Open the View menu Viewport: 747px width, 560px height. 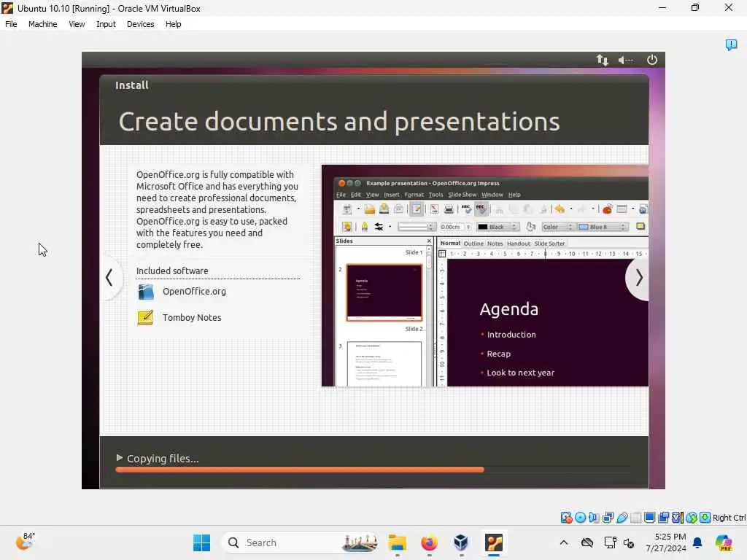77,24
